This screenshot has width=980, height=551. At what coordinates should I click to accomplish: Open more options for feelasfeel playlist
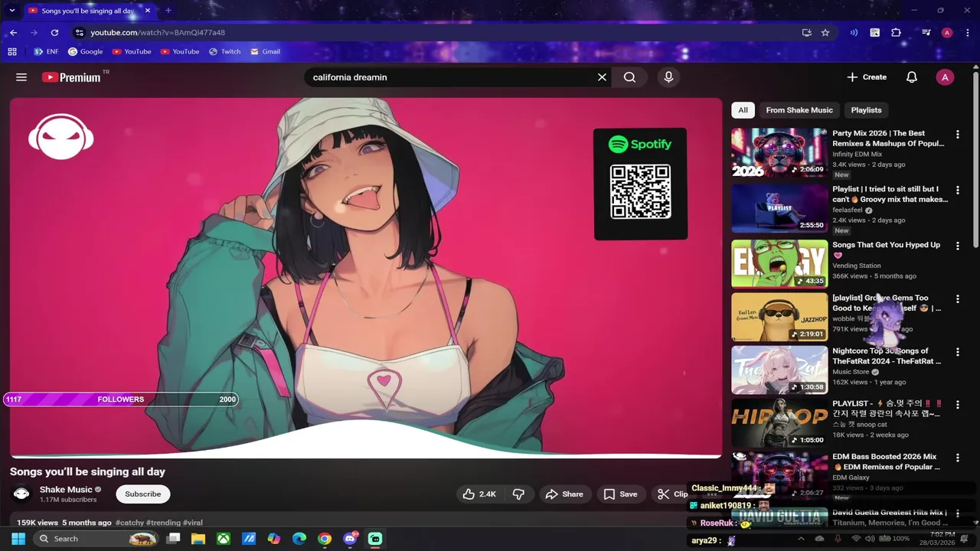pos(957,190)
